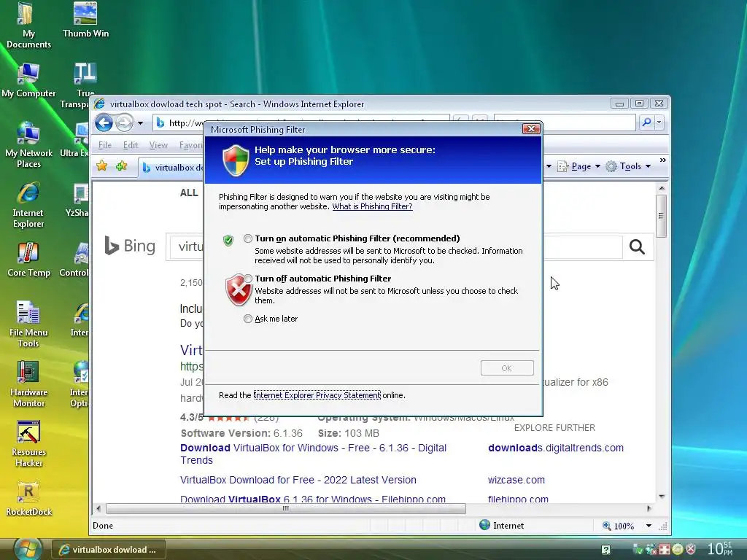Screen dimensions: 747x560
Task: Click the taskbar clock showing 10:51 PM
Action: pos(720,548)
